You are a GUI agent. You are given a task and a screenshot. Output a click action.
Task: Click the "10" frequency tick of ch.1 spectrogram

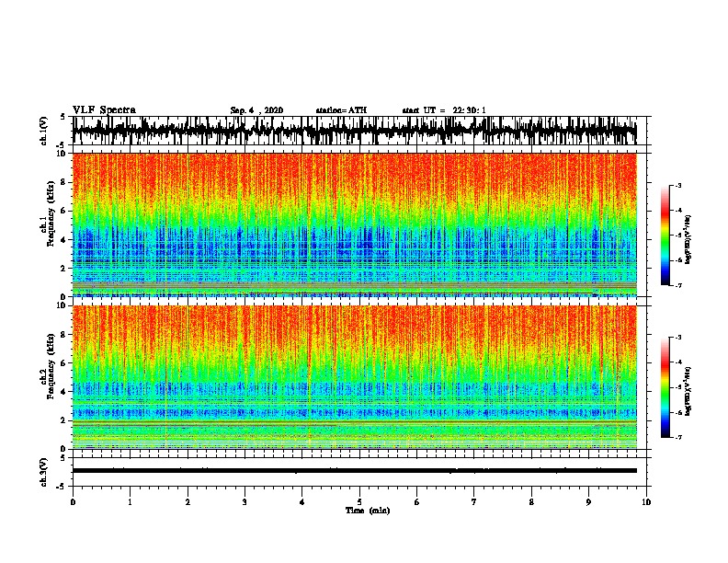point(63,154)
